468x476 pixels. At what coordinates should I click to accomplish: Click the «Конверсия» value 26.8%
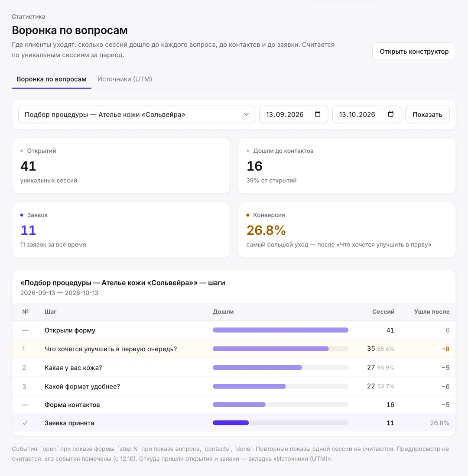click(266, 230)
